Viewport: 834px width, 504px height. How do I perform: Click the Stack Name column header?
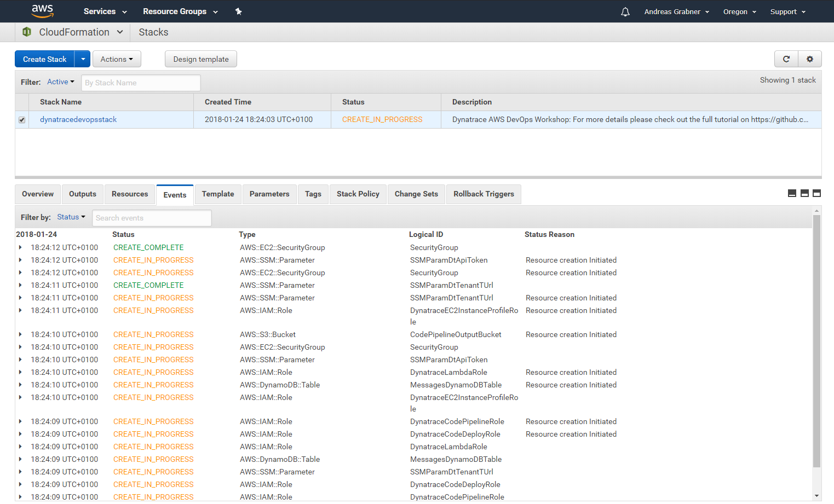[x=61, y=102]
